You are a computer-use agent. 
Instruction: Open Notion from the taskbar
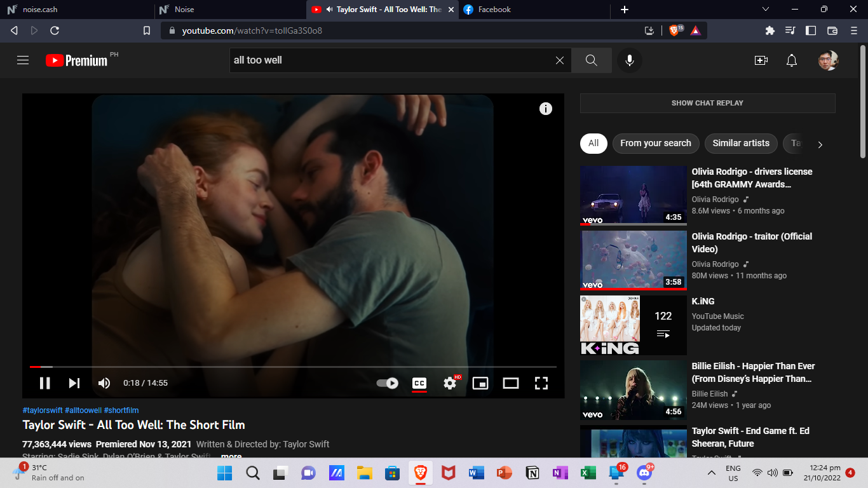532,473
